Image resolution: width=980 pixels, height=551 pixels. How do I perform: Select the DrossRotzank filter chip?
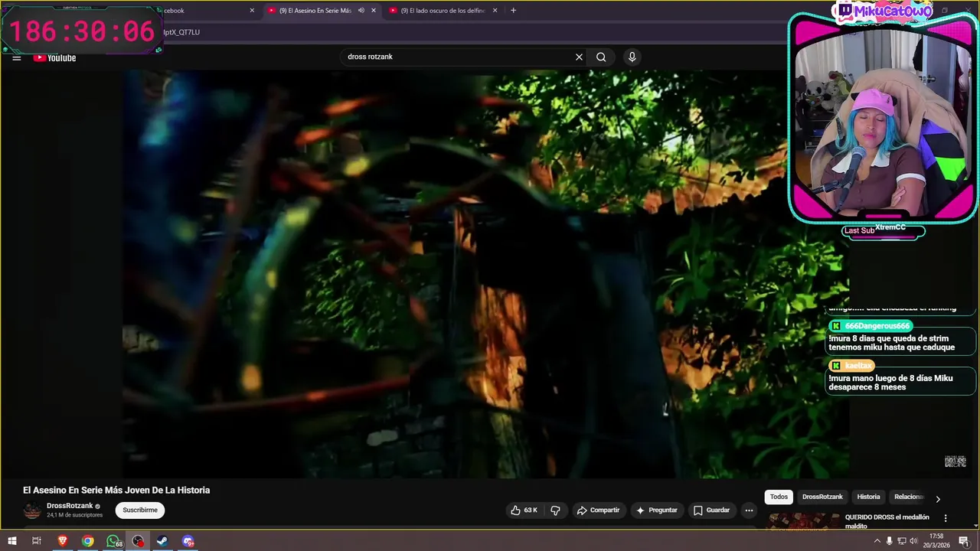point(822,497)
